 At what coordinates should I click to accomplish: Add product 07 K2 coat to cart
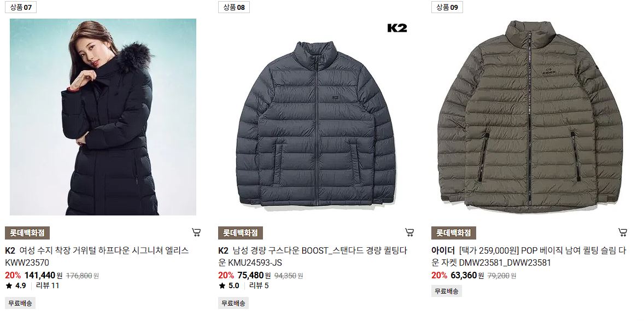coord(196,232)
